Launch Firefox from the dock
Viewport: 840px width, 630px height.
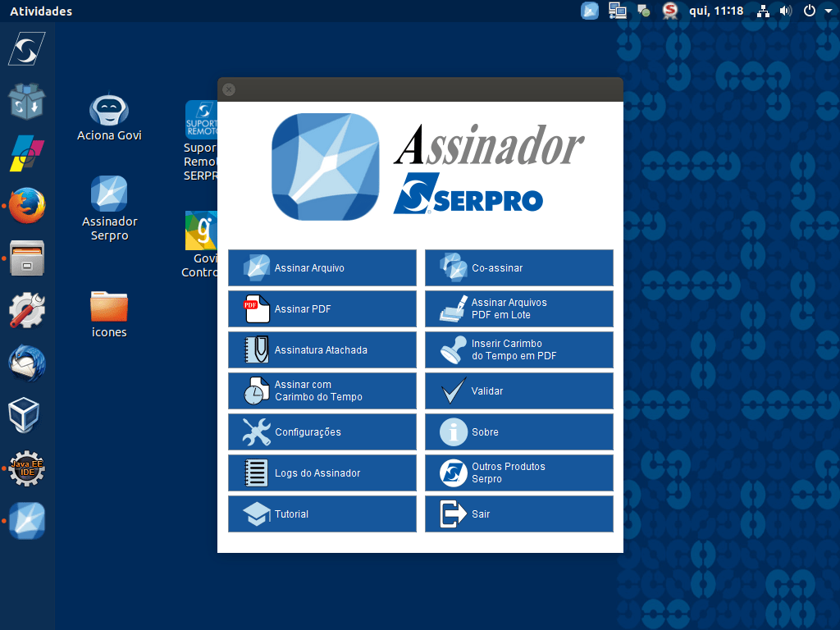(27, 206)
